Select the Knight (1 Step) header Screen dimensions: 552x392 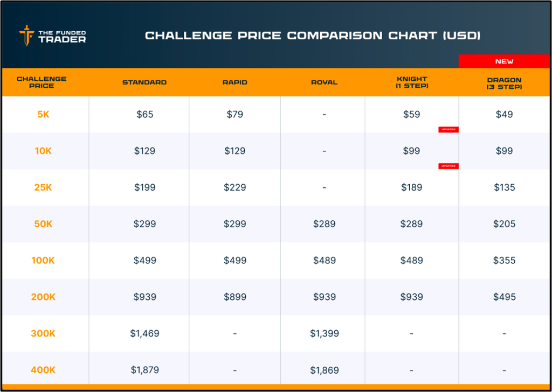pos(411,82)
